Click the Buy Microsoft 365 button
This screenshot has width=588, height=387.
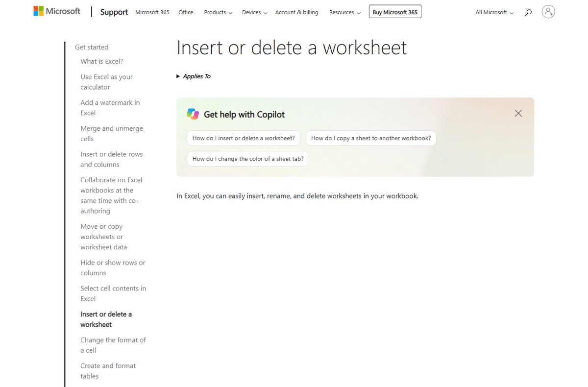click(x=395, y=12)
